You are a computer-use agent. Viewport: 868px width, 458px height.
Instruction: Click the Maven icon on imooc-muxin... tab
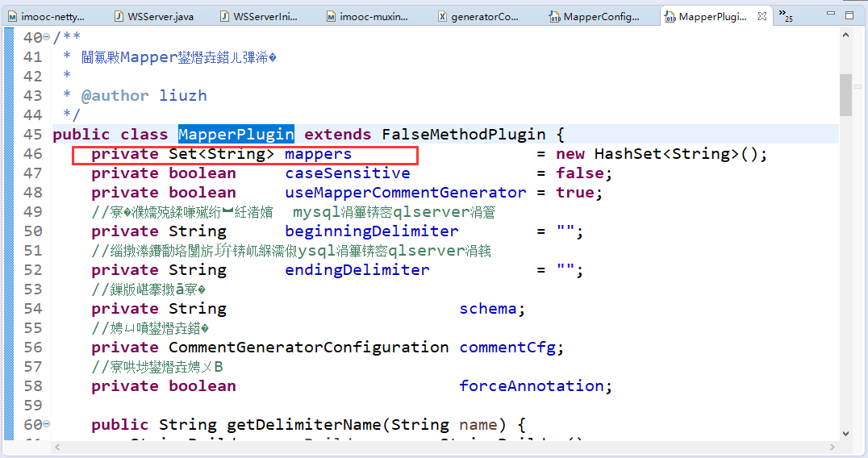pos(331,17)
